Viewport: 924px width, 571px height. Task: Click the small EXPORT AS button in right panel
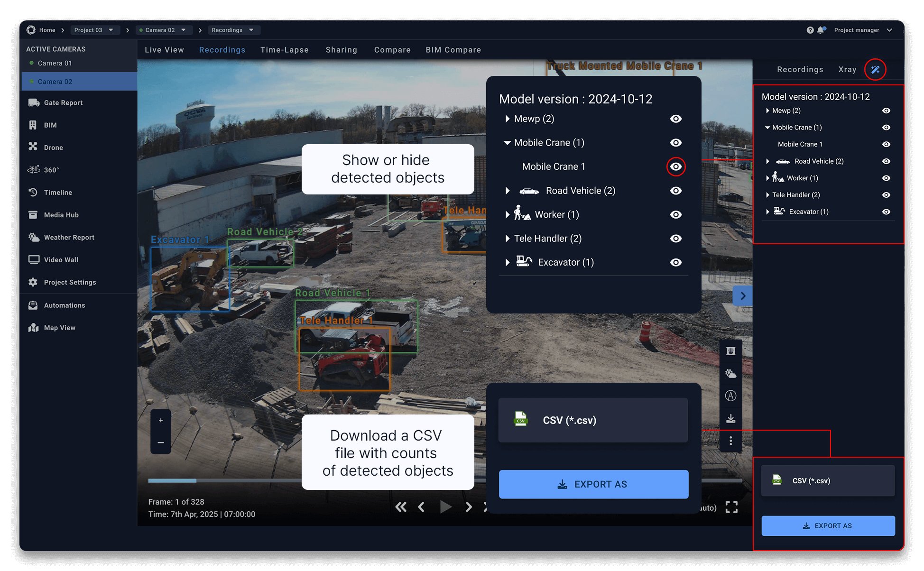coord(828,525)
